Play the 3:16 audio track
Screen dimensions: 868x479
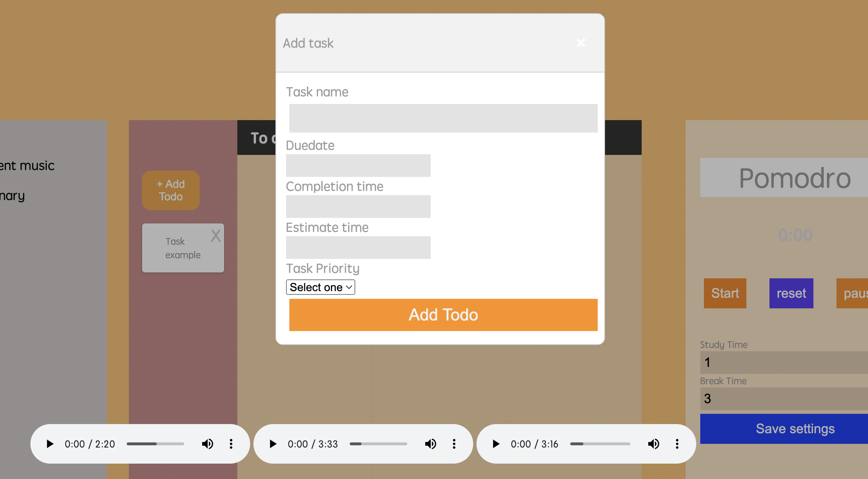coord(496,444)
